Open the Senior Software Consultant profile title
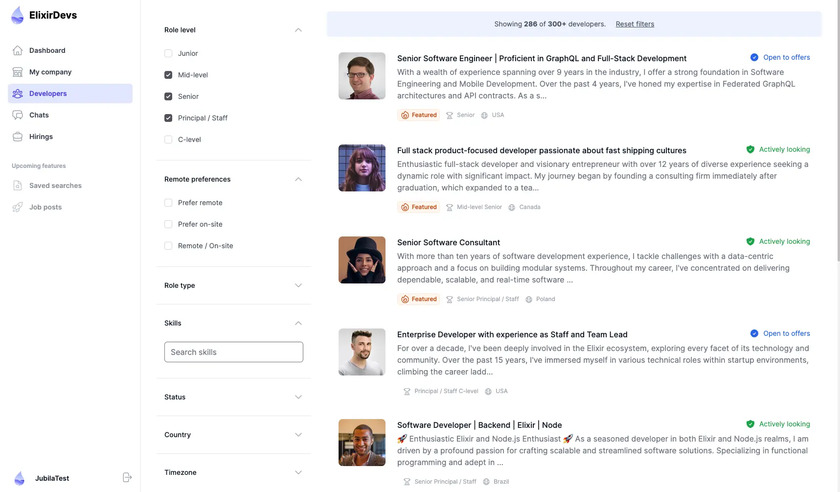This screenshot has height=492, width=840. pos(448,242)
